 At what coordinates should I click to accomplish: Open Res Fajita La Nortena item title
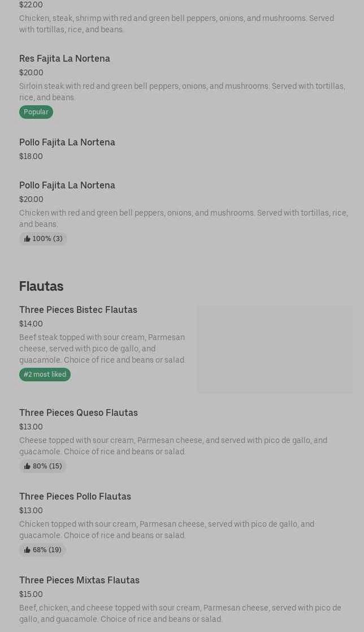tap(64, 58)
